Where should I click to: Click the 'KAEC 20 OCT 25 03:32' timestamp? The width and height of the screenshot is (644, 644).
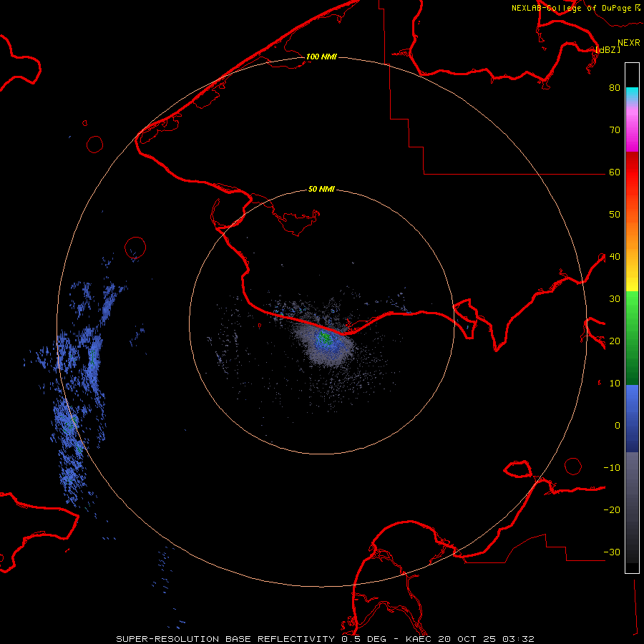(x=470, y=639)
